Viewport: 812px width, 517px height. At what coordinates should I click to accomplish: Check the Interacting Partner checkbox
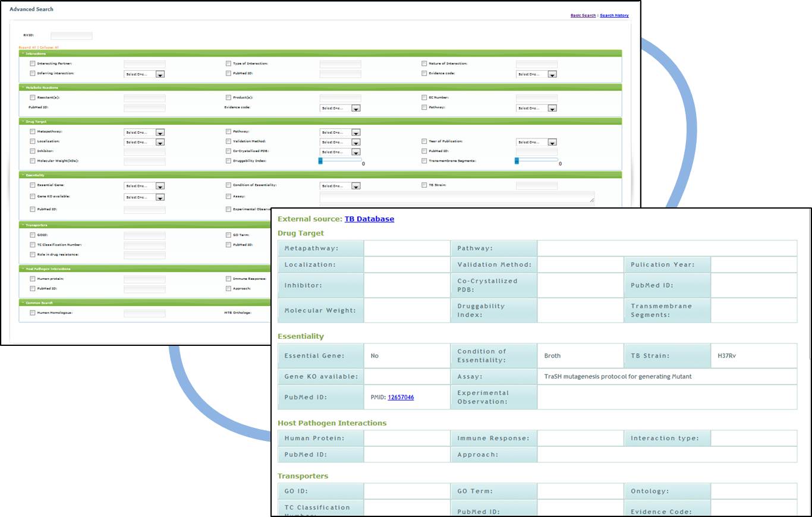(33, 64)
